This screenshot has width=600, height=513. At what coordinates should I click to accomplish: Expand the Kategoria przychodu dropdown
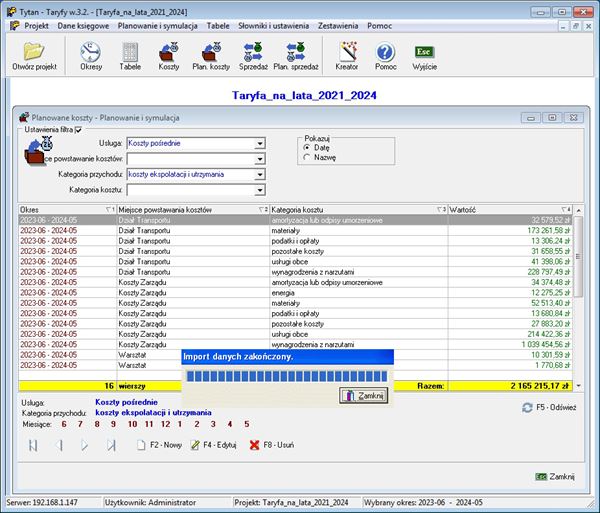point(260,174)
